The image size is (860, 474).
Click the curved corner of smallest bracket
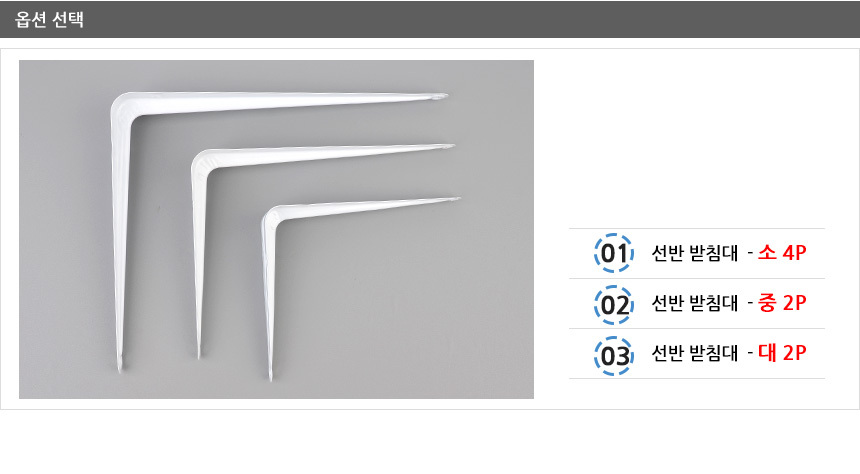272,216
